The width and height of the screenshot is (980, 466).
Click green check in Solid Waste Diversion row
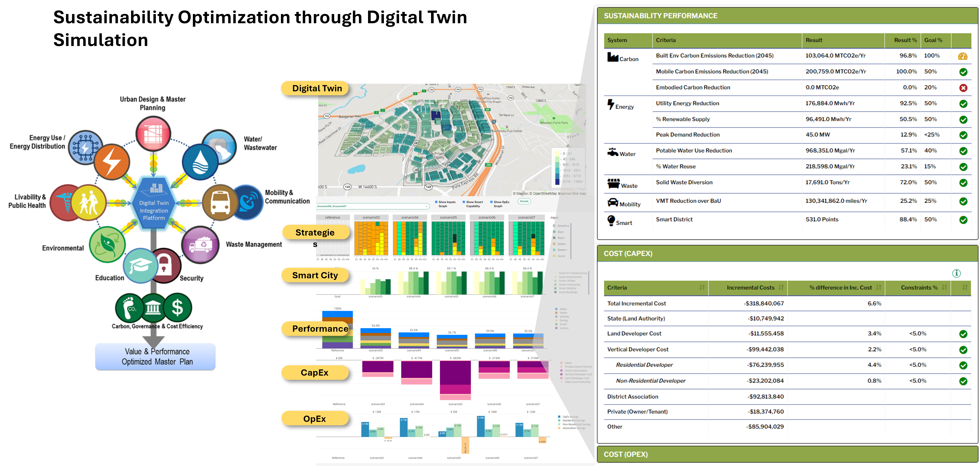(x=963, y=183)
